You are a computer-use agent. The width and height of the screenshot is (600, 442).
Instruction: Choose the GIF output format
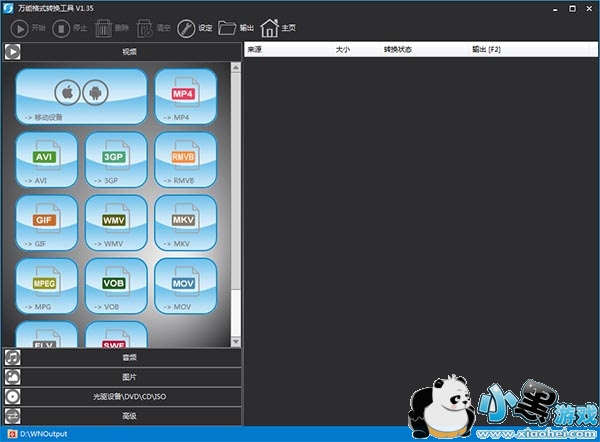[46, 223]
